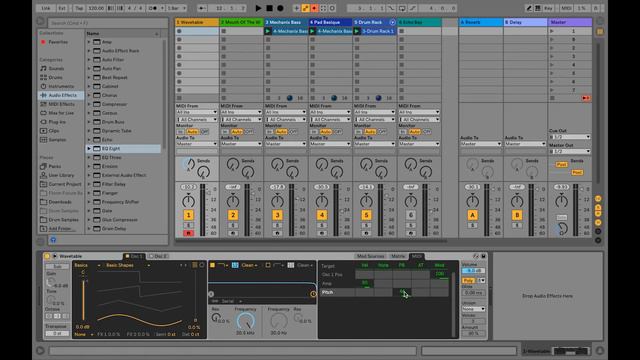Image resolution: width=640 pixels, height=360 pixels.
Task: Toggle the MIDI map mode switch
Action: (566, 8)
